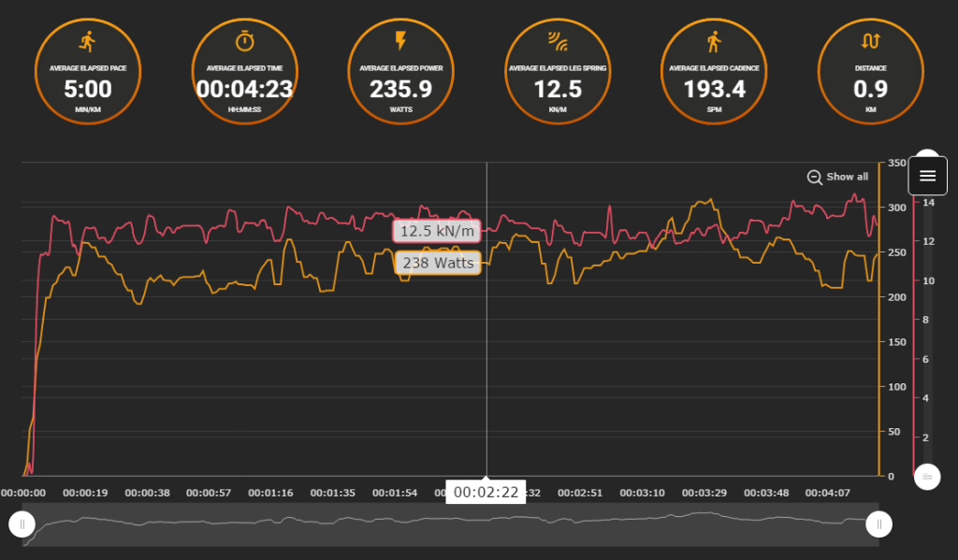Screen dimensions: 958x560
Task: Click the magnifier zoom-out icon beside Show all
Action: click(815, 177)
